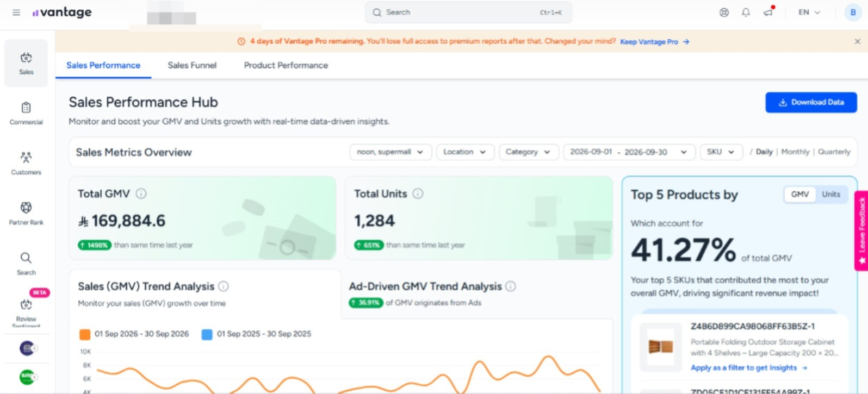The height and width of the screenshot is (394, 868).
Task: Open the notifications bell
Action: (746, 12)
